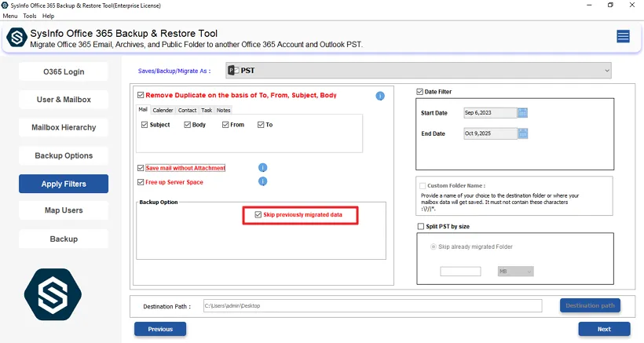Open the MB size unit dropdown
This screenshot has height=343, width=644.
click(515, 272)
